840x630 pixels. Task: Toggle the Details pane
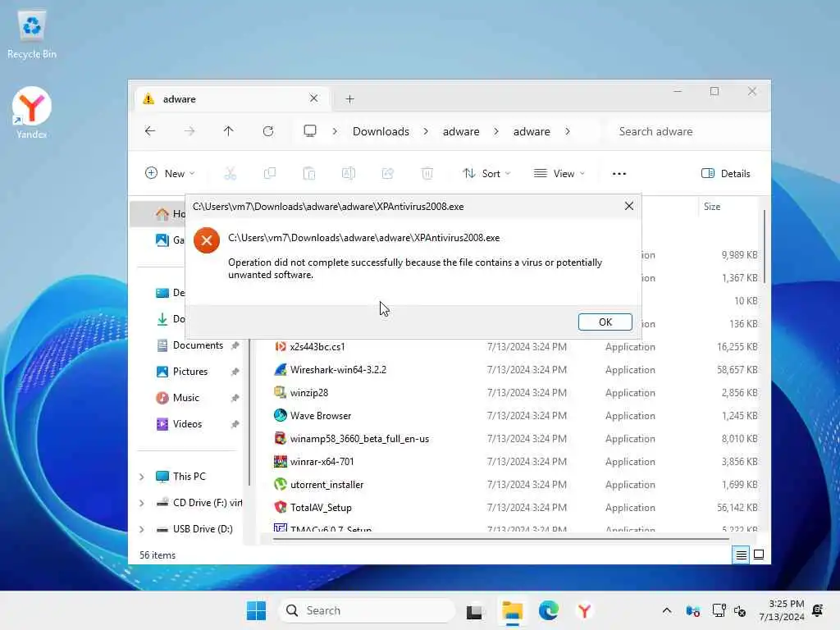(725, 173)
